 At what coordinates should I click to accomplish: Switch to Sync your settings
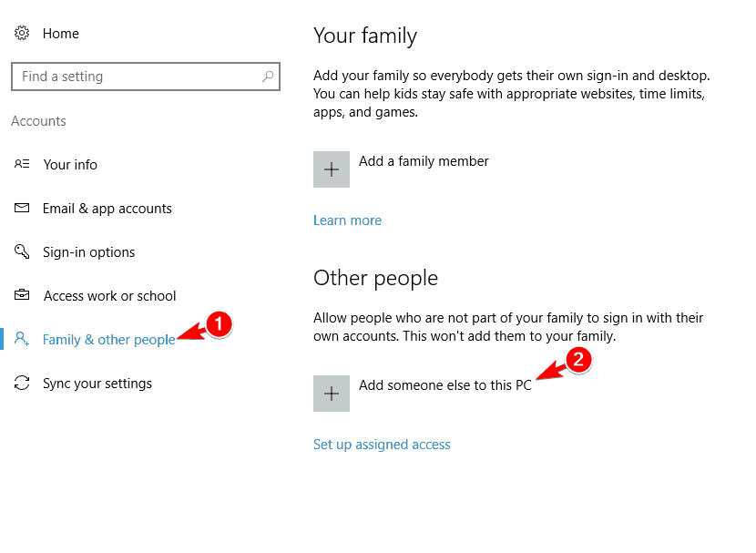[97, 384]
